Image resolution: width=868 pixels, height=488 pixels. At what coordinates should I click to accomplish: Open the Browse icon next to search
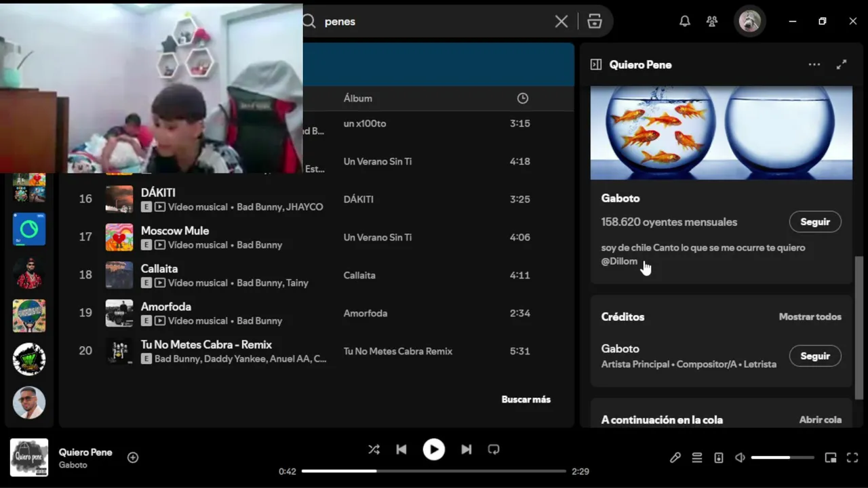(x=595, y=22)
